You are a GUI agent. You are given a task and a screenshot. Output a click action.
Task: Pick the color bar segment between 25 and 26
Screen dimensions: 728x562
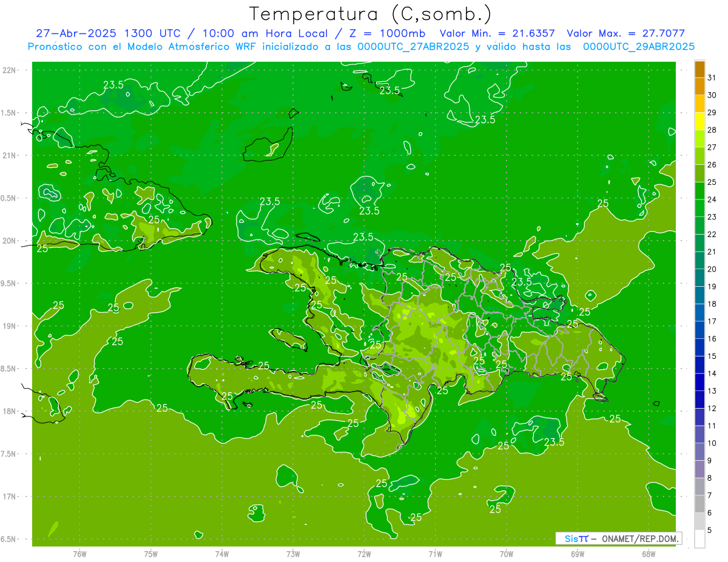[699, 173]
